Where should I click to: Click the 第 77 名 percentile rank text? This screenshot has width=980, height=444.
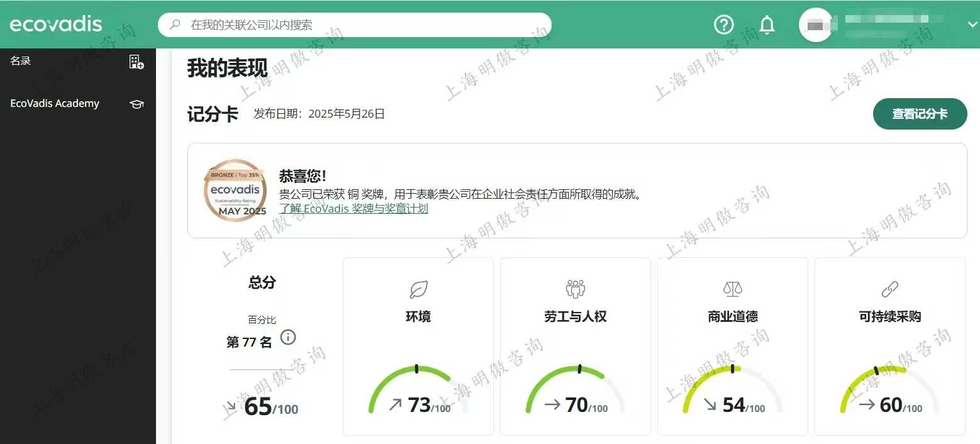click(249, 342)
